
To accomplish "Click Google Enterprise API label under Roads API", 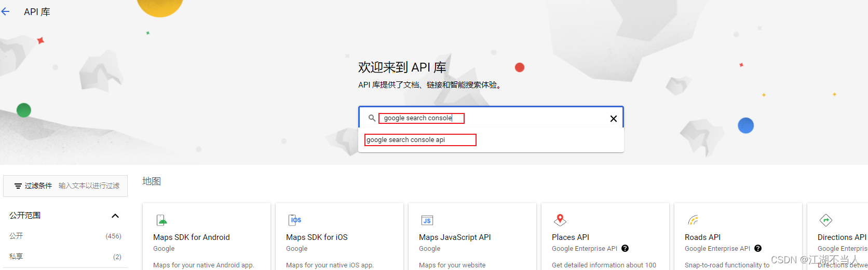I will coord(717,249).
